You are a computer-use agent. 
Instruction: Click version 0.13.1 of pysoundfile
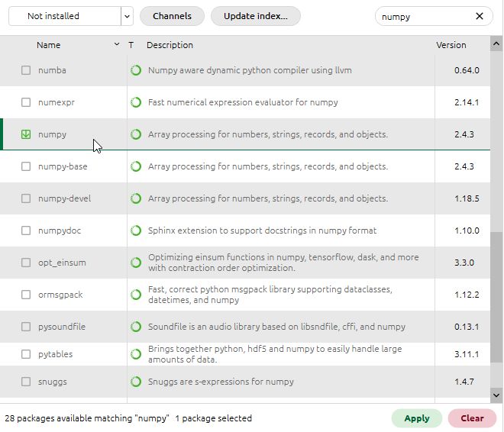pos(467,327)
